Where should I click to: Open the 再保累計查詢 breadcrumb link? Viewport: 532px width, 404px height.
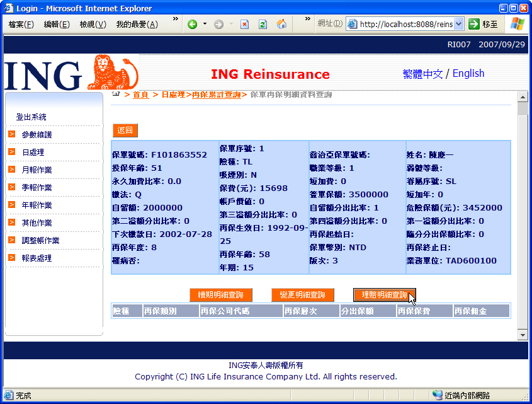216,95
